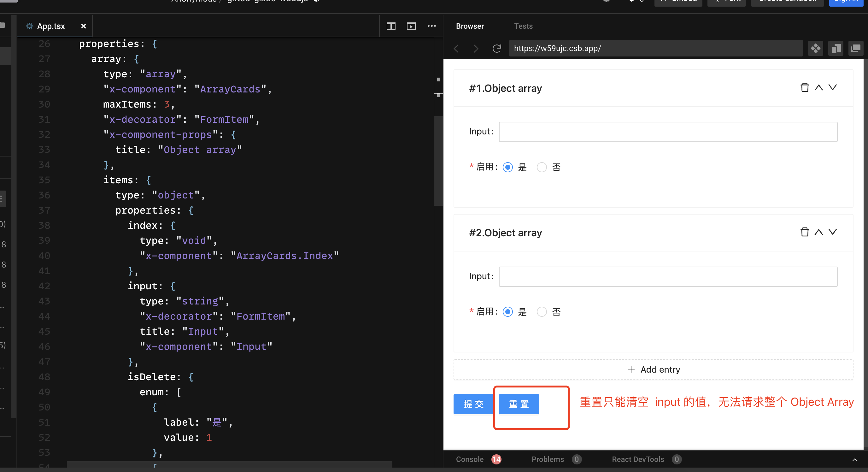Select 是 radio in second card
Screen dimensions: 868x472
click(x=508, y=312)
